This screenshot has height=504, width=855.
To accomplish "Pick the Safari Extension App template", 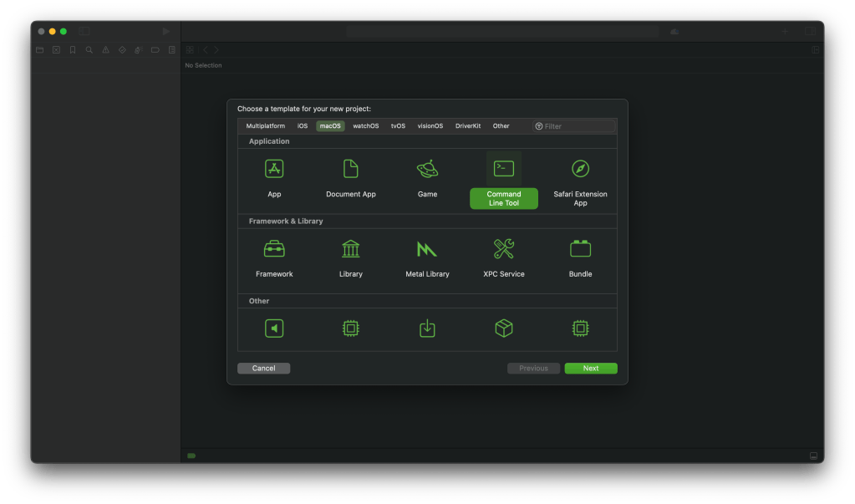I will [580, 170].
